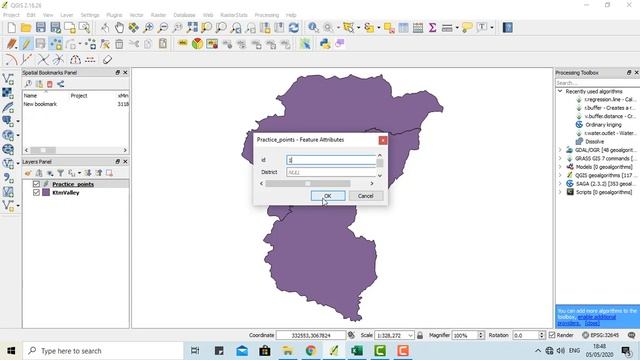Expand the GDAL/OGR algorithms group

tap(560, 150)
